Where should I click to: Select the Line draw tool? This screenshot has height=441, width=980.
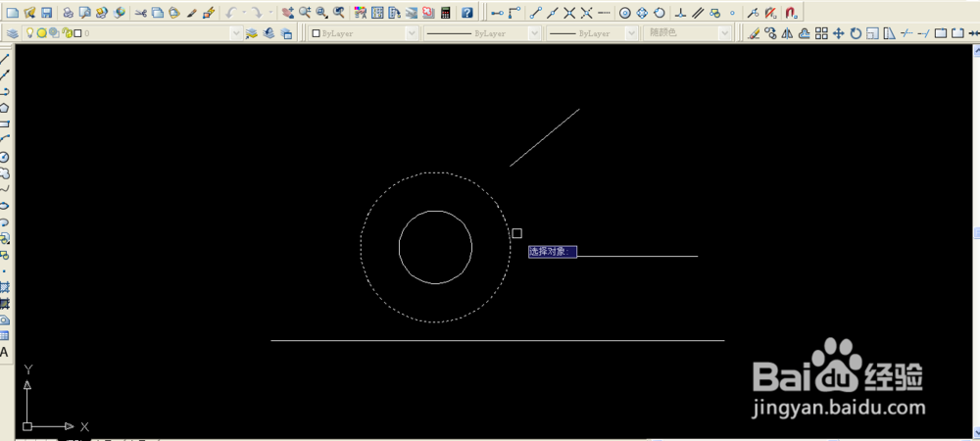[4, 59]
